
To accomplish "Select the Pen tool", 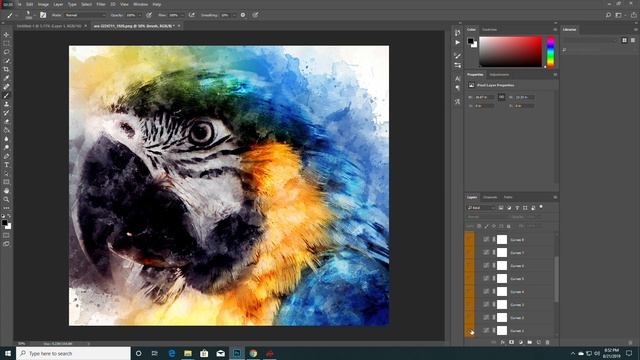I will pos(6,156).
